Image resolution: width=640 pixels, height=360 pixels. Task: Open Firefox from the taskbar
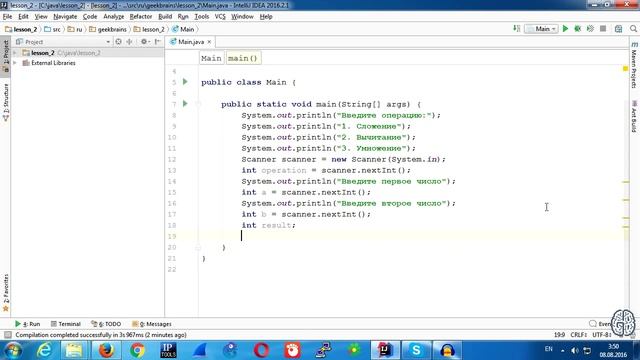(x=107, y=350)
